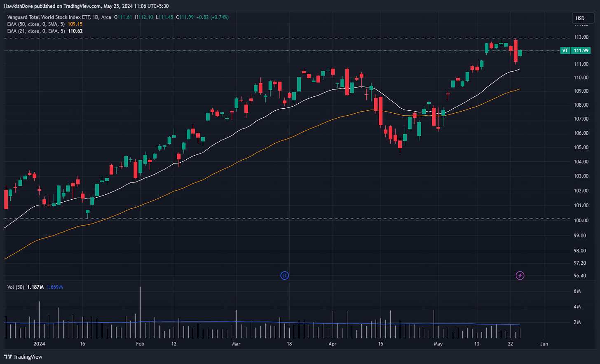Click the 1.187M volume value
The image size is (600, 364).
click(x=35, y=287)
